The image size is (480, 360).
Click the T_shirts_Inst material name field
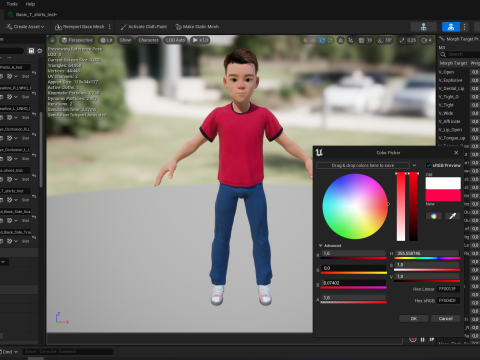point(15,191)
